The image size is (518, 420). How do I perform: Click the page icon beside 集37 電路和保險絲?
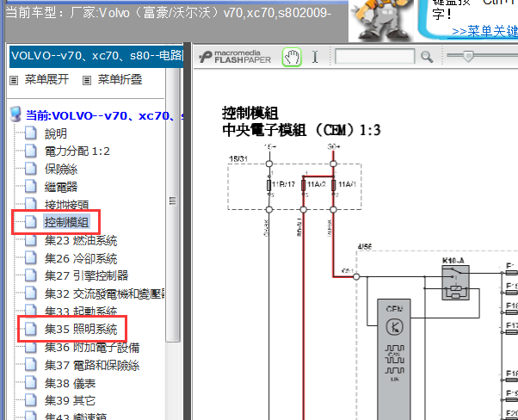click(x=31, y=365)
